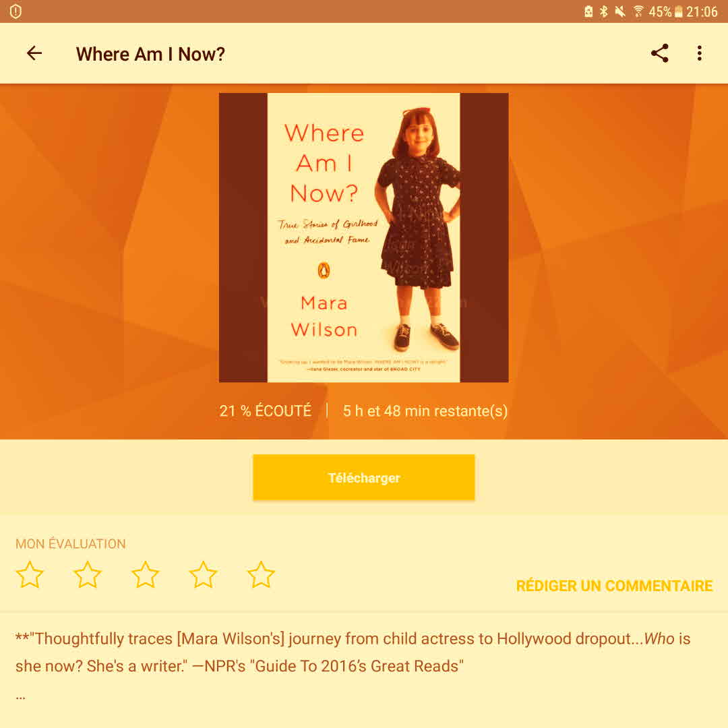
Task: Open the Mara Wilson book cover
Action: click(x=363, y=238)
